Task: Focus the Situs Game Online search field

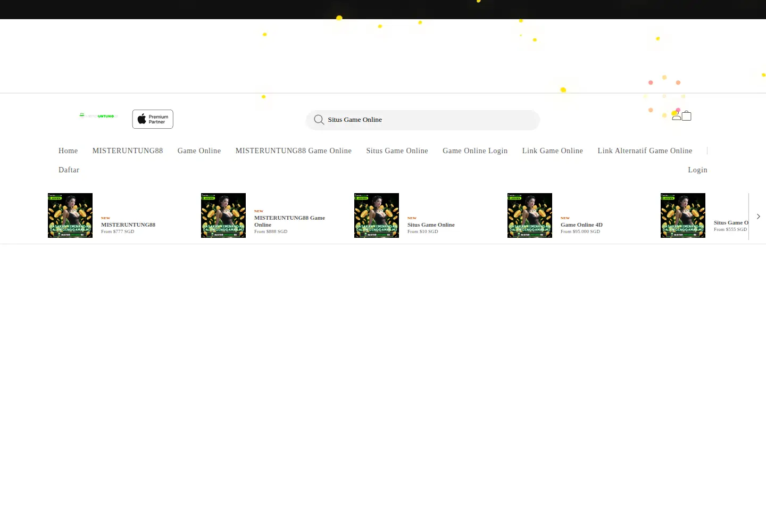Action: [423, 120]
